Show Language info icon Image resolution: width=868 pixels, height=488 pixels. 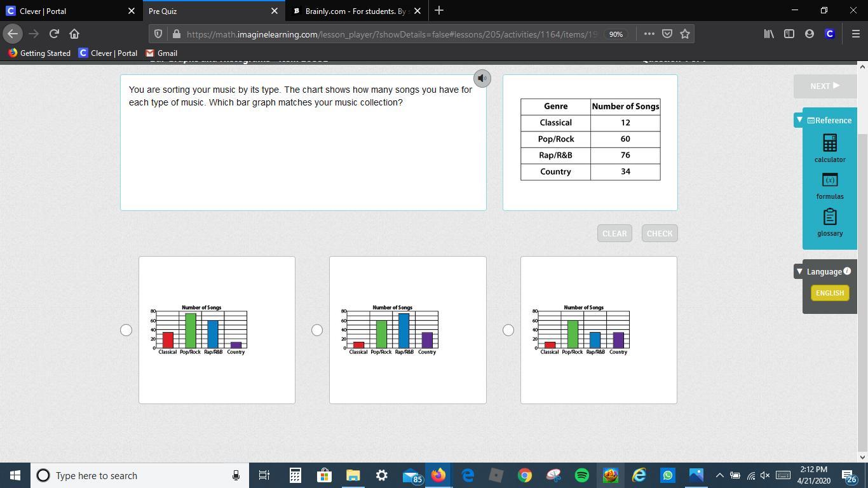(x=847, y=271)
